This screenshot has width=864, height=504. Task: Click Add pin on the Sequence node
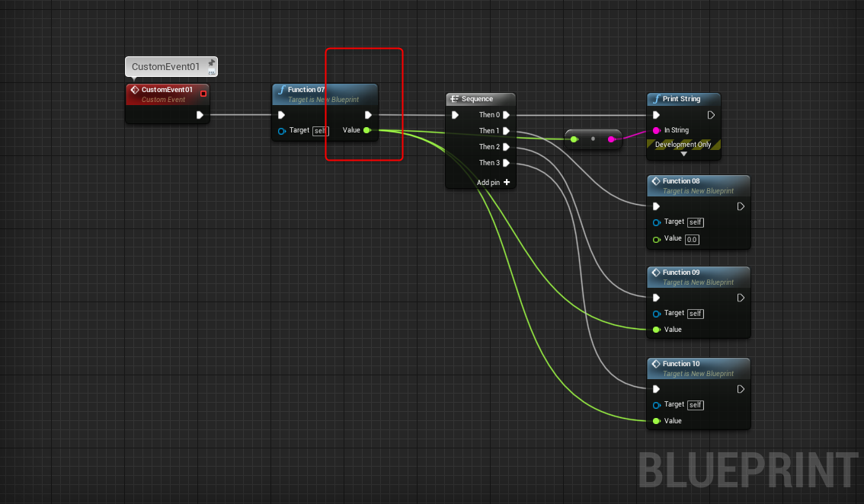pyautogui.click(x=493, y=182)
